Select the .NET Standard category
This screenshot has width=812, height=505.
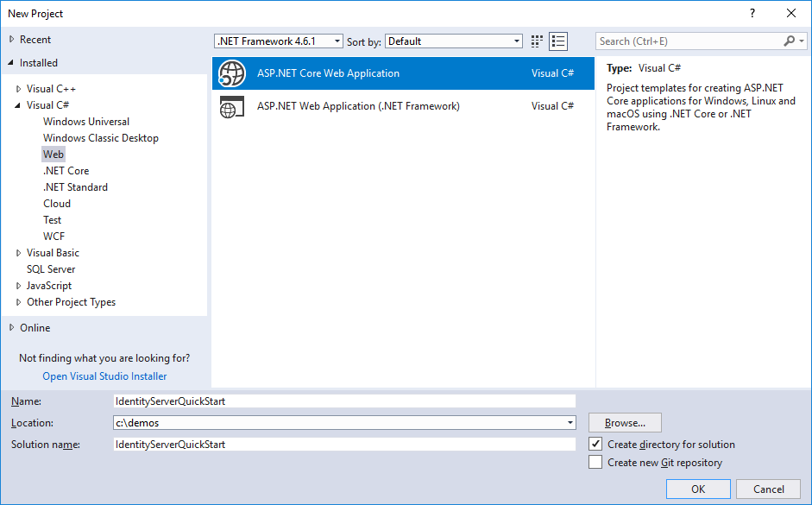click(75, 187)
